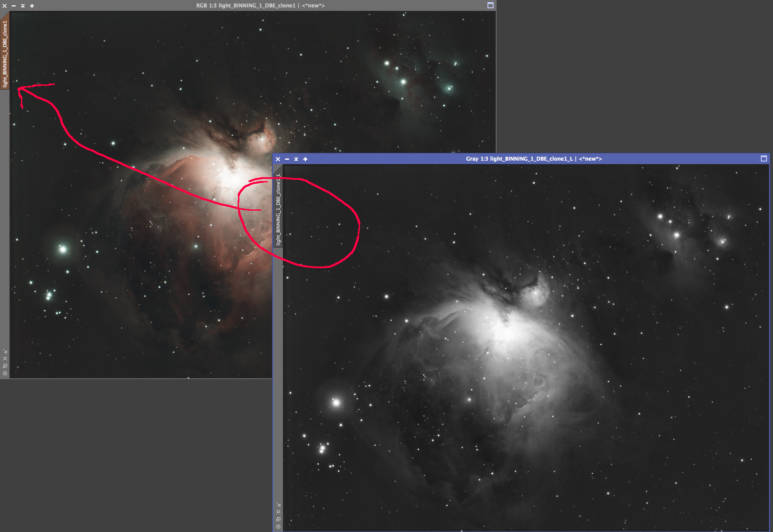The width and height of the screenshot is (773, 532).
Task: Close the Gray light_BINNING_1_DBE_clone1_L window
Action: 278,159
